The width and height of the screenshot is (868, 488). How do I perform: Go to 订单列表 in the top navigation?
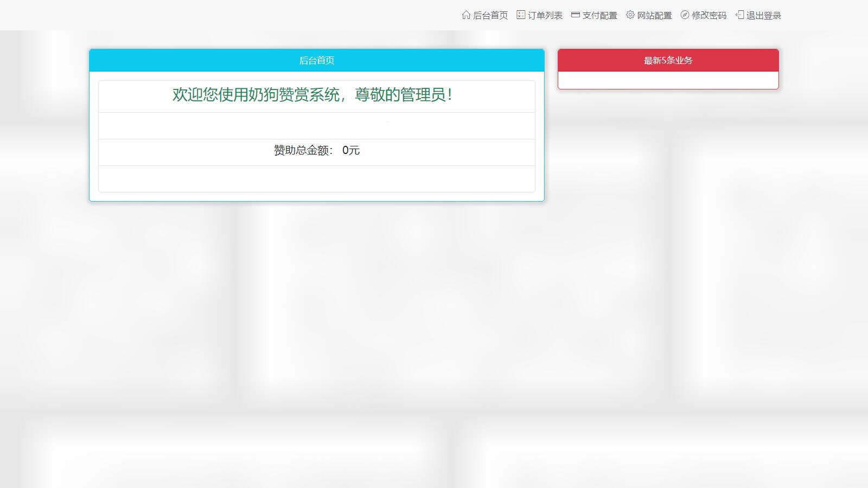point(545,16)
